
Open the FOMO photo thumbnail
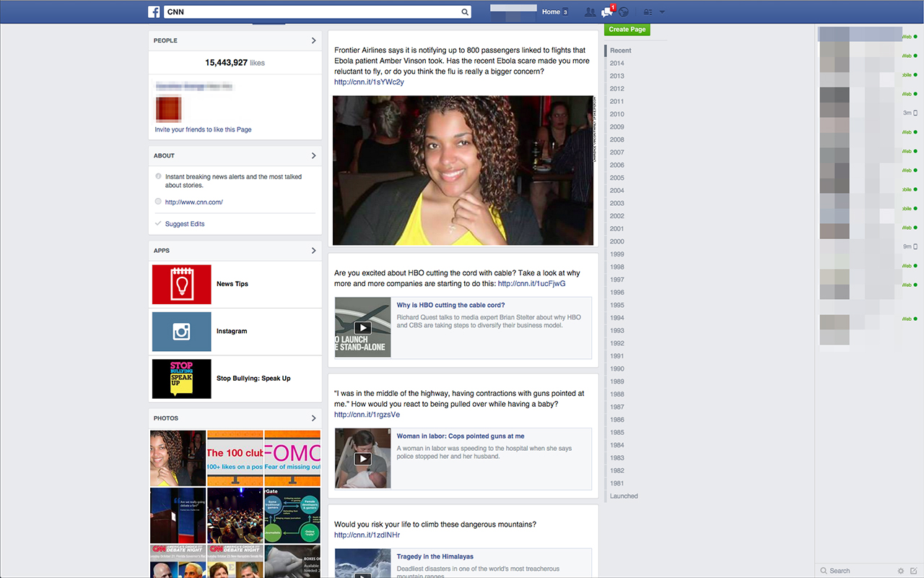tap(292, 458)
